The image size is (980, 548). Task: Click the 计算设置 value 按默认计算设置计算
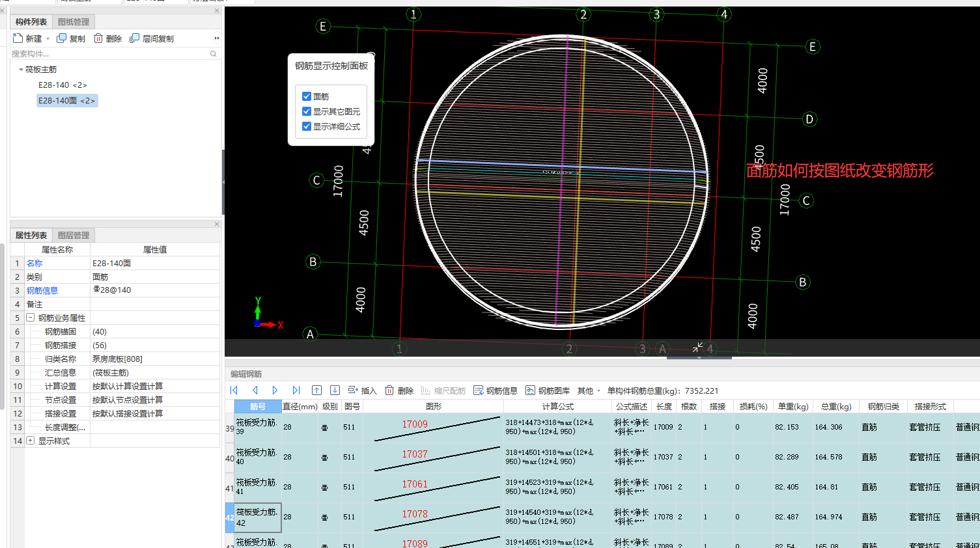(155, 386)
